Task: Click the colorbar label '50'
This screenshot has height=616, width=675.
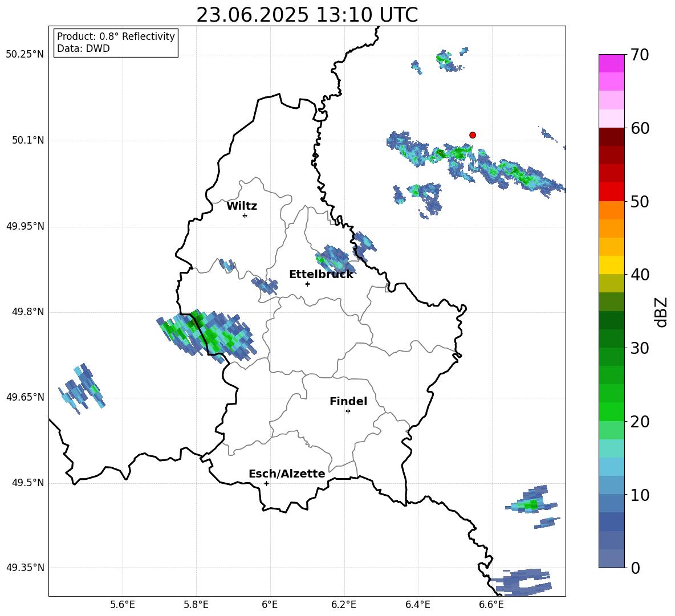Action: pyautogui.click(x=640, y=202)
